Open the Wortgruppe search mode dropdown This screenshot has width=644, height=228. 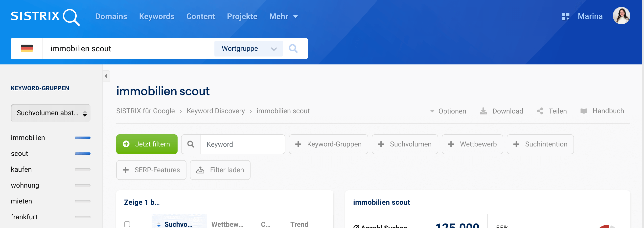pyautogui.click(x=249, y=48)
